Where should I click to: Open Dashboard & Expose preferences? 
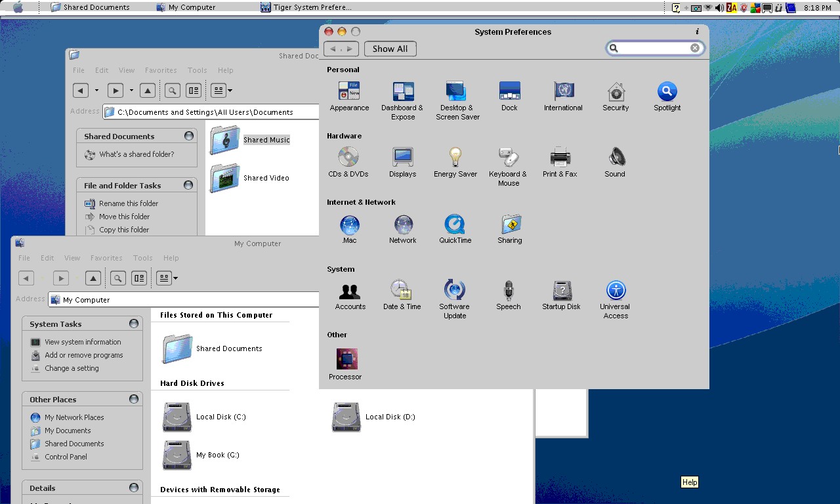pos(402,101)
